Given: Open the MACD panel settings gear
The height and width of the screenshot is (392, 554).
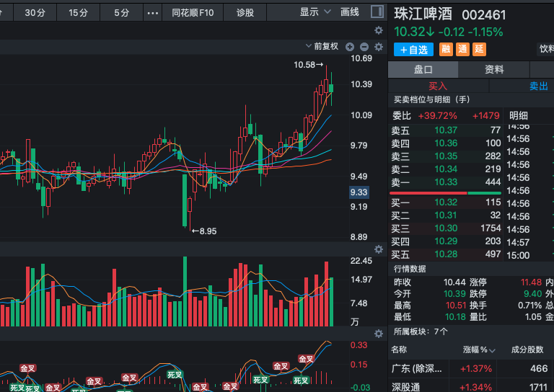Looking at the screenshot, I should click(379, 334).
